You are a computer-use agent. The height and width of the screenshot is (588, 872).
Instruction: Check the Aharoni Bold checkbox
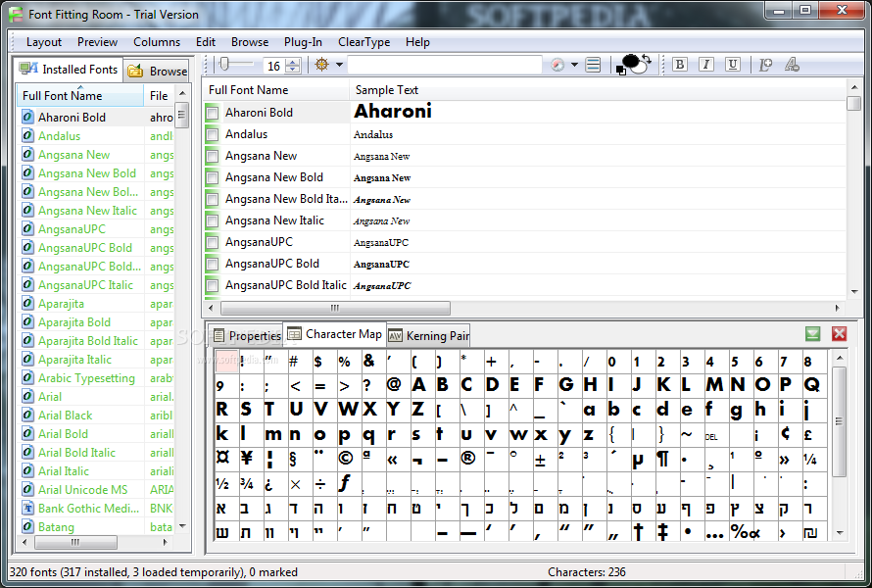[212, 114]
